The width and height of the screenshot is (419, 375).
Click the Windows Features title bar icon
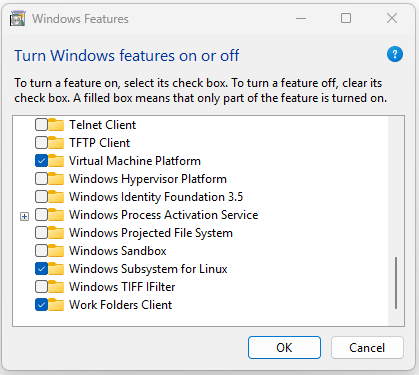17,18
